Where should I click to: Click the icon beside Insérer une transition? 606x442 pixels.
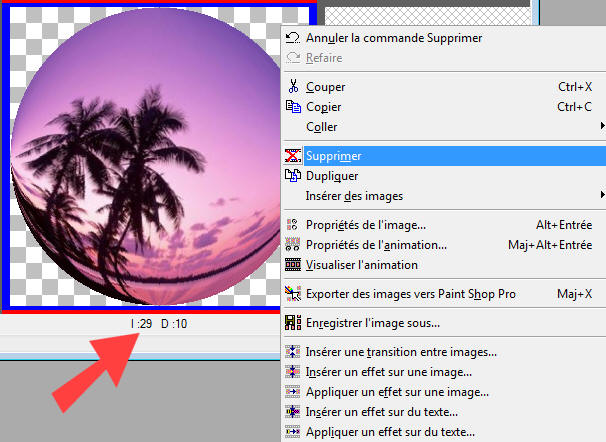coord(293,352)
